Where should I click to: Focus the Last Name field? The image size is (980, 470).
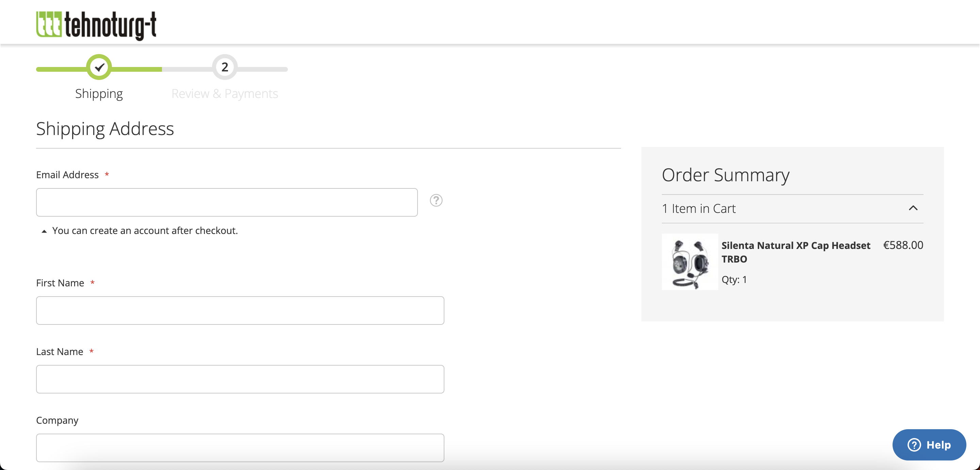click(240, 379)
